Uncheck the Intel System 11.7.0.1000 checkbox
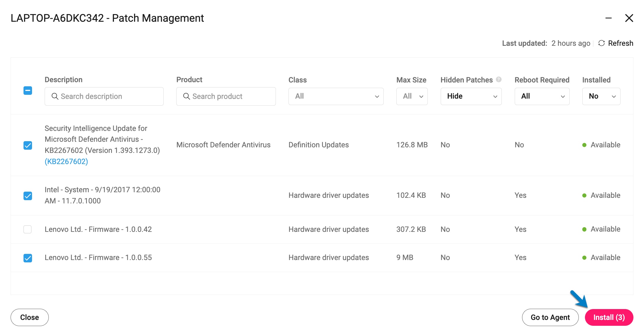Screen dimensions: 644x334 28,196
